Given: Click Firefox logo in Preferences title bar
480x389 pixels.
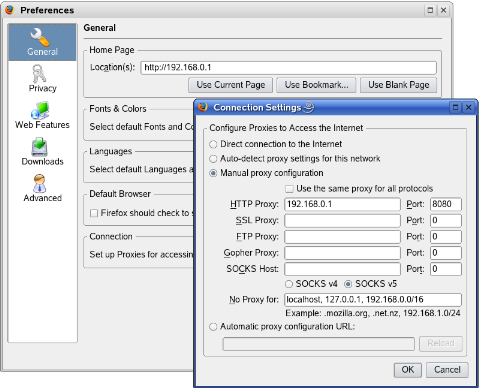Looking at the screenshot, I should pos(10,10).
